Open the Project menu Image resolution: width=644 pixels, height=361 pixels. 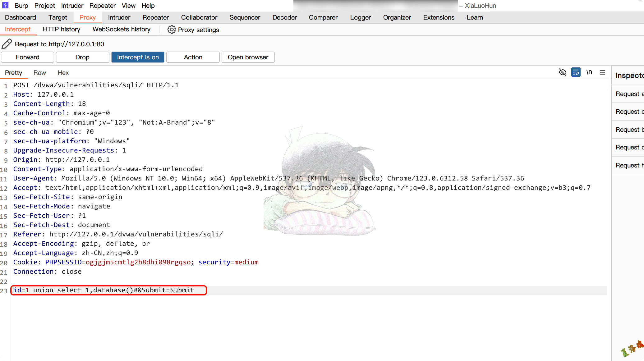(44, 6)
